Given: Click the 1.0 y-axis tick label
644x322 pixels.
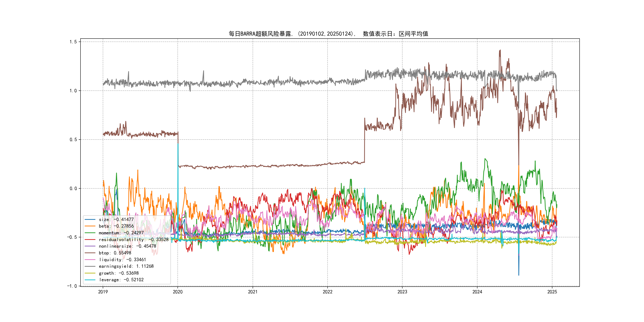Looking at the screenshot, I should click(73, 91).
